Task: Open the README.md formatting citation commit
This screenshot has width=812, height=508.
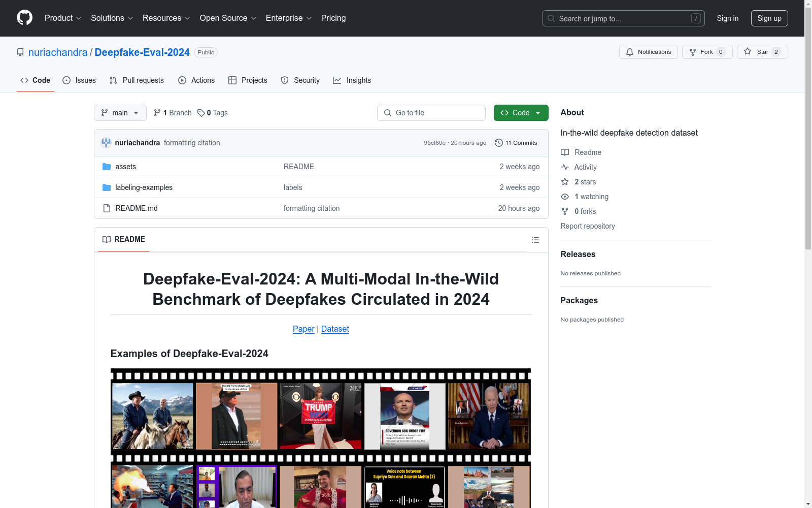Action: click(x=312, y=208)
